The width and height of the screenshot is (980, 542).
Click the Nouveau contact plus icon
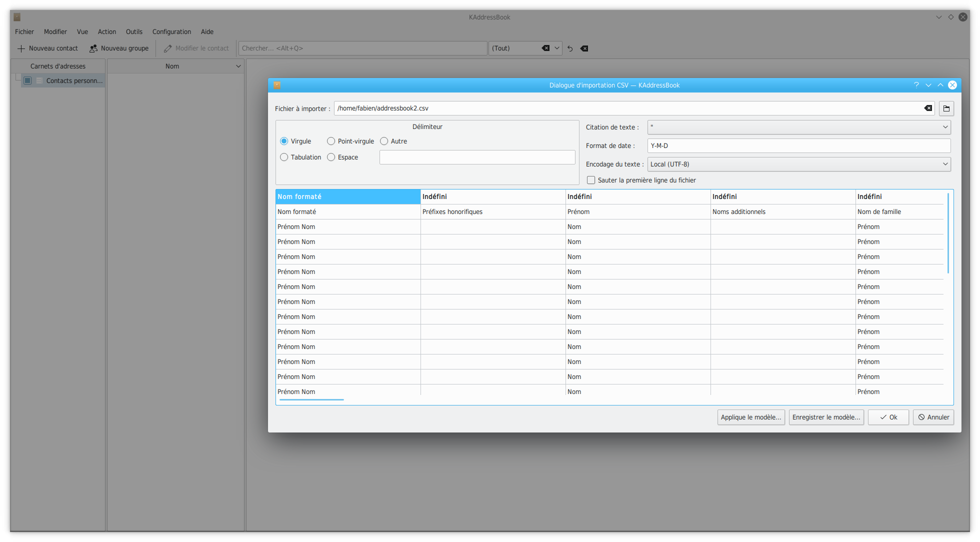[21, 48]
